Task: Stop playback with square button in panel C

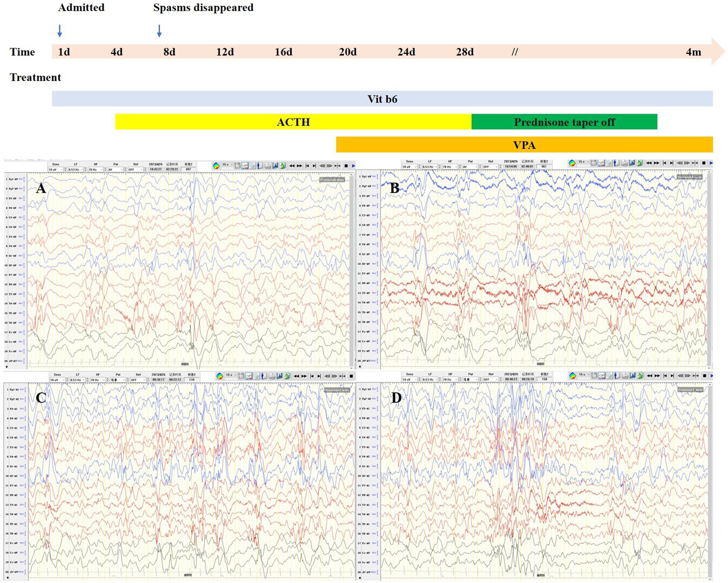Action: [351, 376]
